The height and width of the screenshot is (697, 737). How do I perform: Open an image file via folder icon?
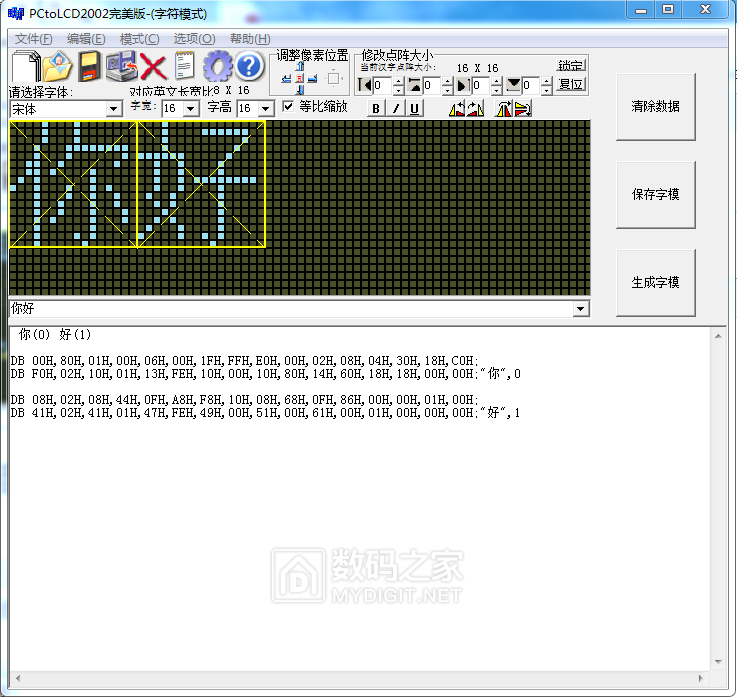click(x=58, y=66)
